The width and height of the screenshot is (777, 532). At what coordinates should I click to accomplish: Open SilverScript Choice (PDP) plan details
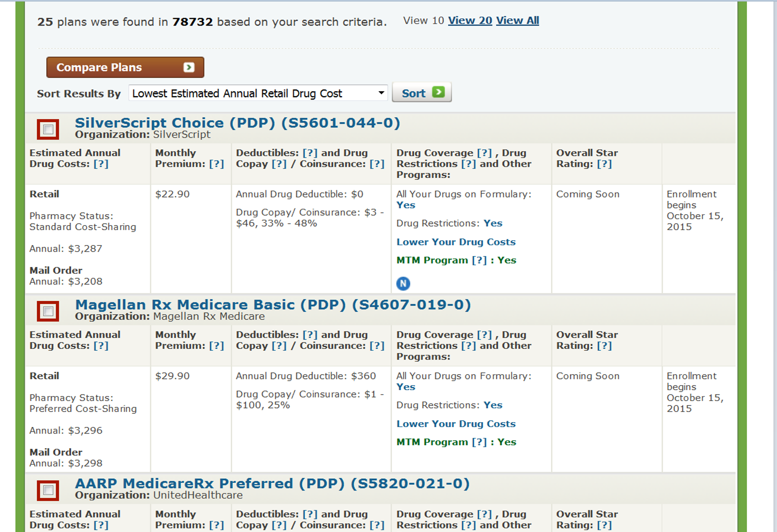237,123
